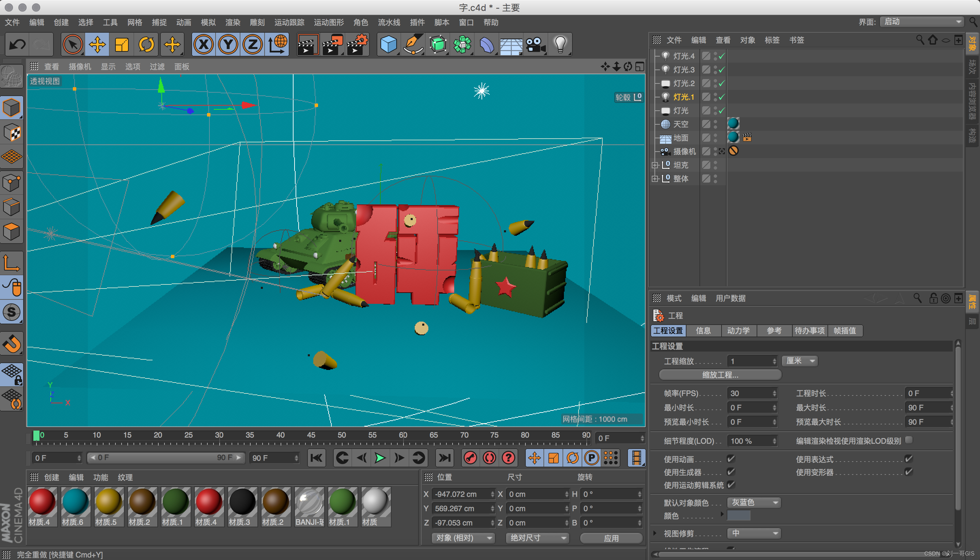Open the 默认对象颜色 dropdown
This screenshot has width=980, height=560.
[x=754, y=502]
